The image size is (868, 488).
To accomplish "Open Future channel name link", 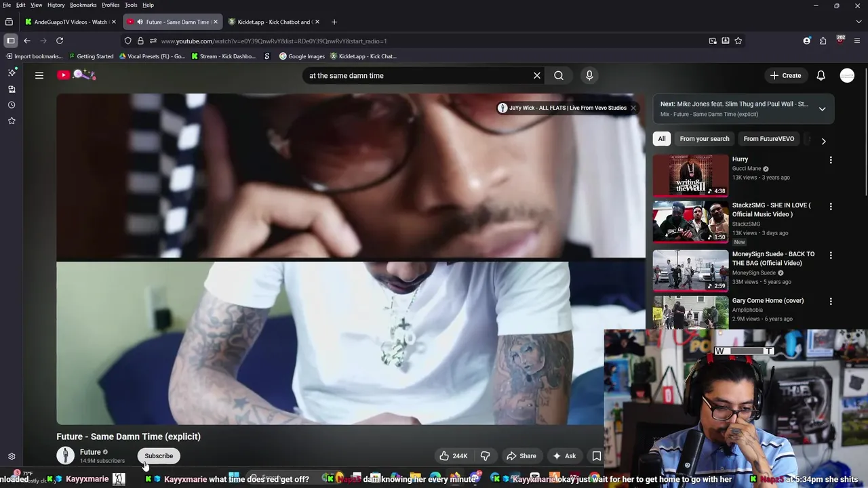I will tap(90, 452).
